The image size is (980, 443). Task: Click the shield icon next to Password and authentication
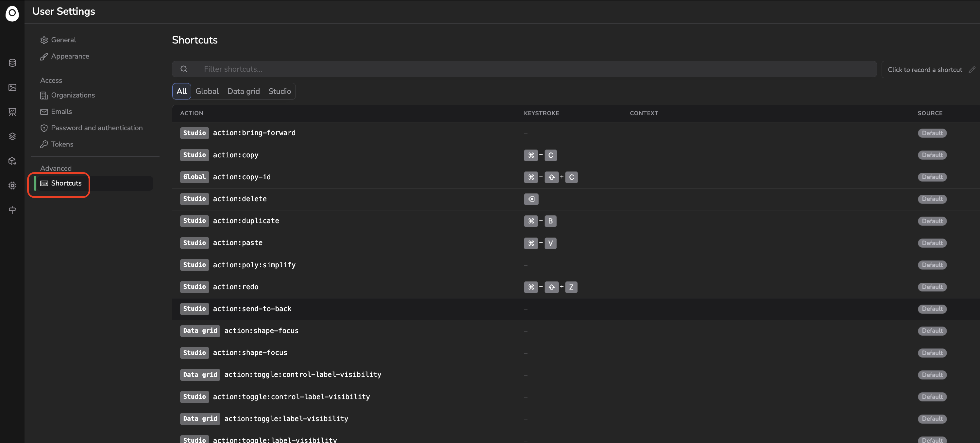pyautogui.click(x=44, y=128)
